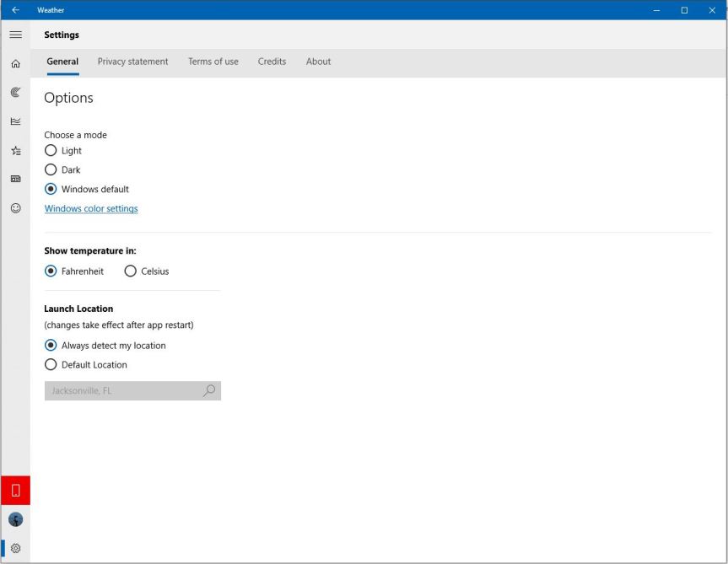Image resolution: width=728 pixels, height=564 pixels.
Task: Select the Light mode radio button
Action: (x=51, y=151)
